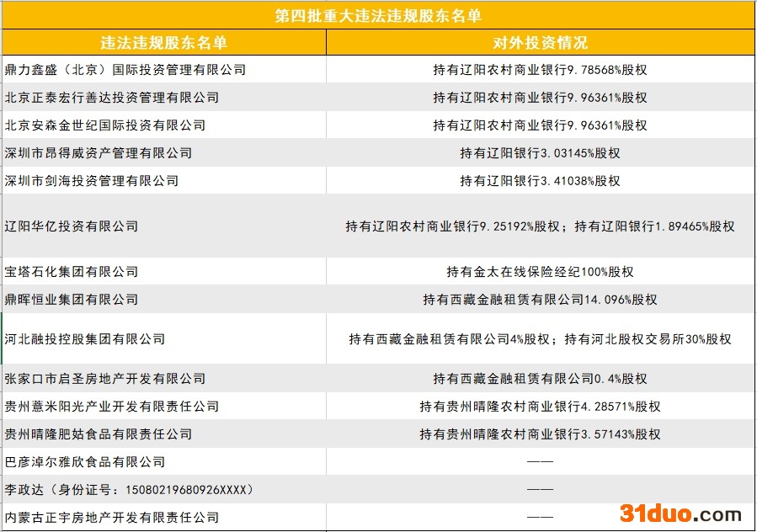Select the 违法违规股东名单 column header

coord(163,43)
